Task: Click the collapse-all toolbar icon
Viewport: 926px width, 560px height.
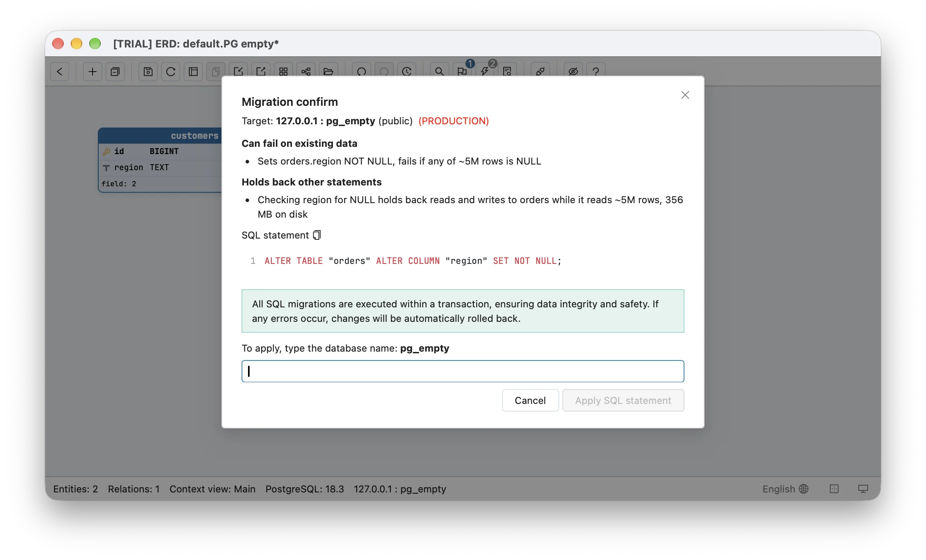Action: (115, 72)
